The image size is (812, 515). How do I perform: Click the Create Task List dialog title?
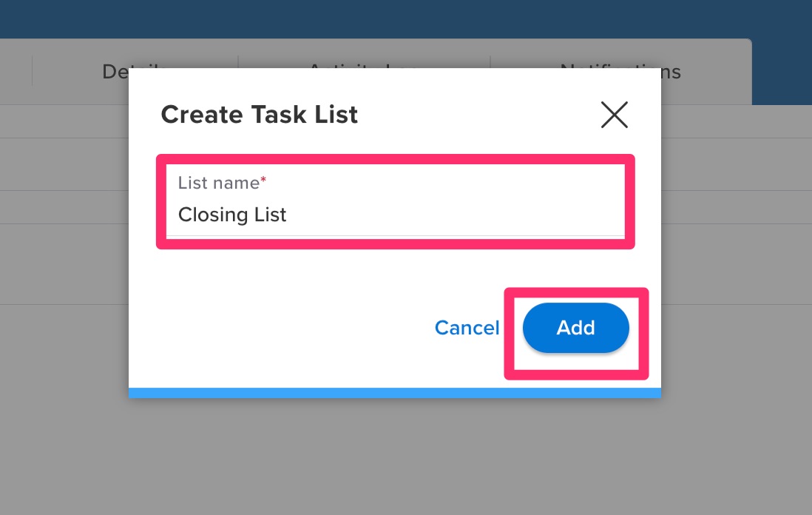(259, 115)
